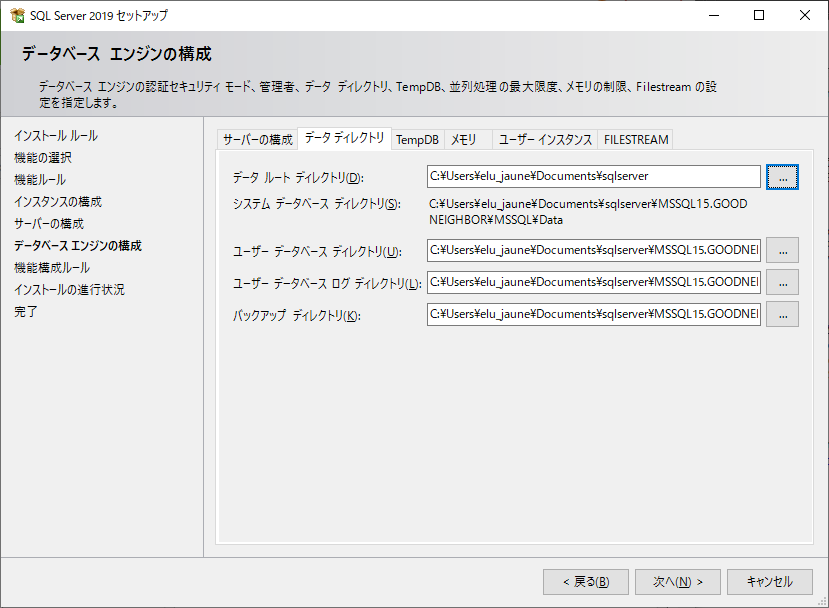Close the SQL Server 2019 setup window

pyautogui.click(x=805, y=15)
